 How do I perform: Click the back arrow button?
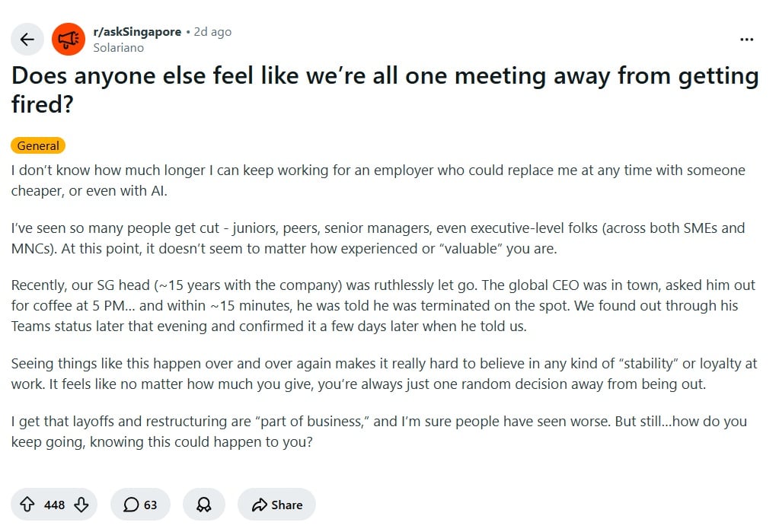[27, 40]
